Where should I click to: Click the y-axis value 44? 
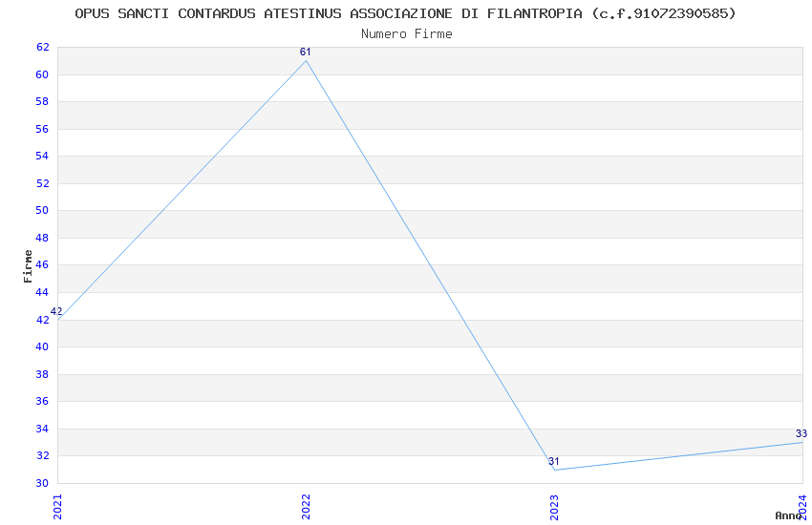[x=42, y=292]
